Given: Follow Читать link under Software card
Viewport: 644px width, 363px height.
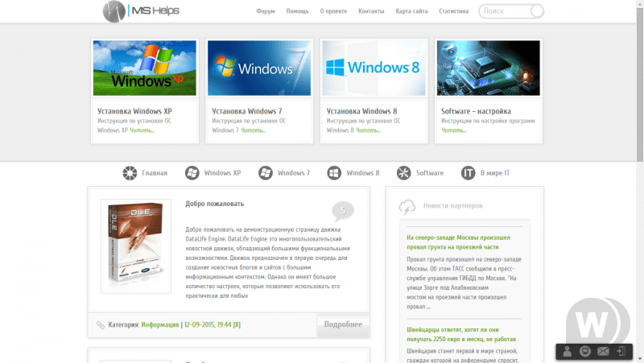Looking at the screenshot, I should tap(454, 130).
